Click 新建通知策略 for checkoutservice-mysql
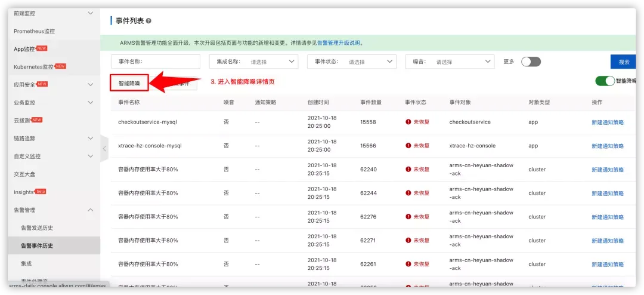 click(608, 122)
